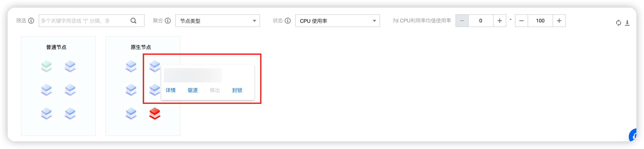644x149 pixels.
Task: Click 详情 in the node popup
Action: point(171,90)
